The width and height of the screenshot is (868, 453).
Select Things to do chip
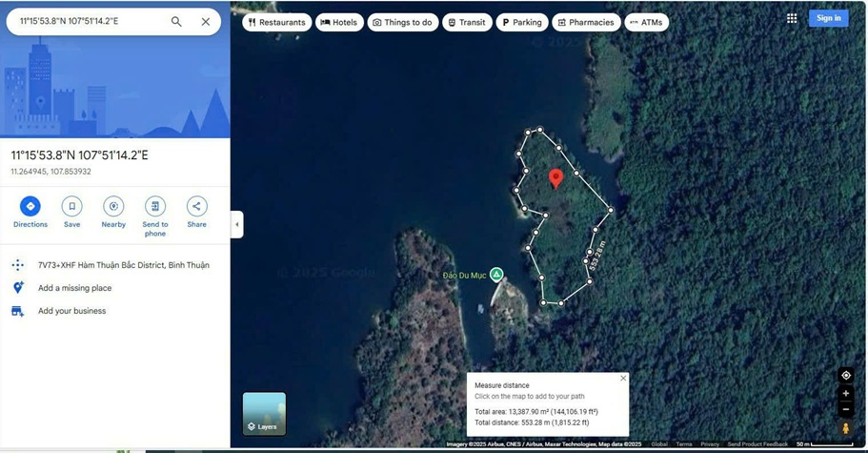click(402, 22)
